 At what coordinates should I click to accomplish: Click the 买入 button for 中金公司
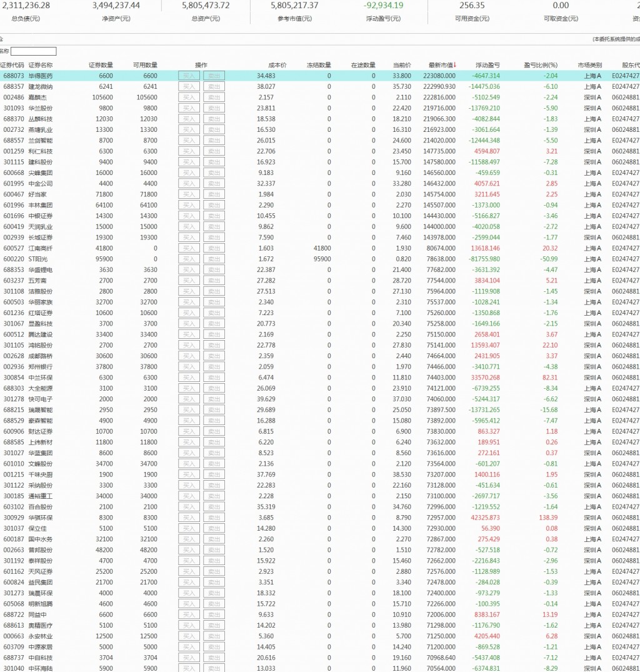pyautogui.click(x=189, y=184)
